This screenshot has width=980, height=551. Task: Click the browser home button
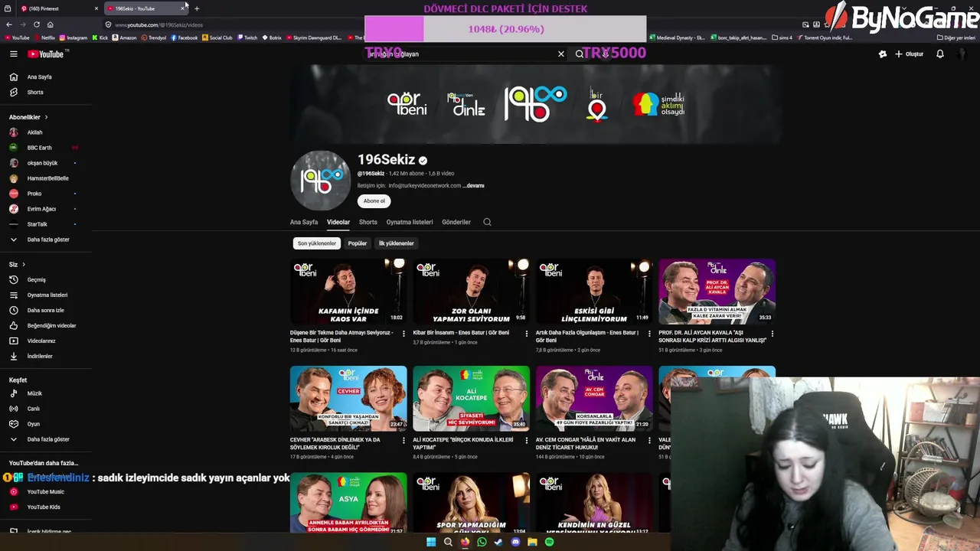[x=50, y=24]
